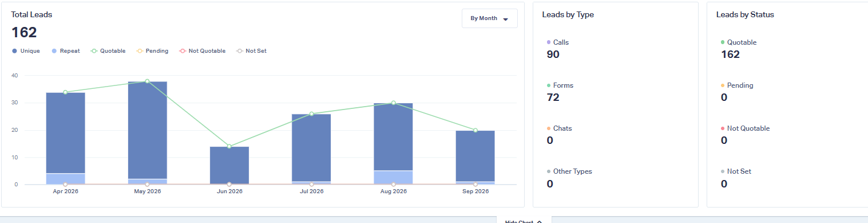Toggle the Pending legend line
The height and width of the screenshot is (223, 868).
tap(152, 51)
